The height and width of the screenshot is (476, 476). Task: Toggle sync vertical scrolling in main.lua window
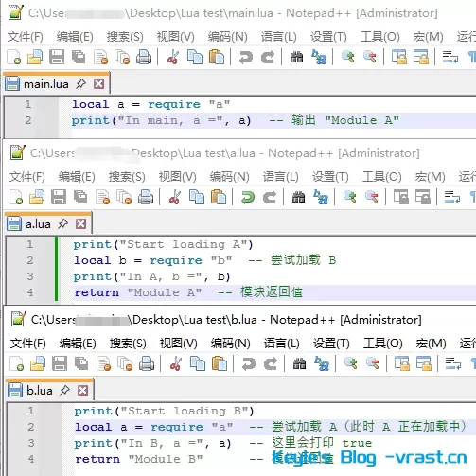(x=399, y=58)
